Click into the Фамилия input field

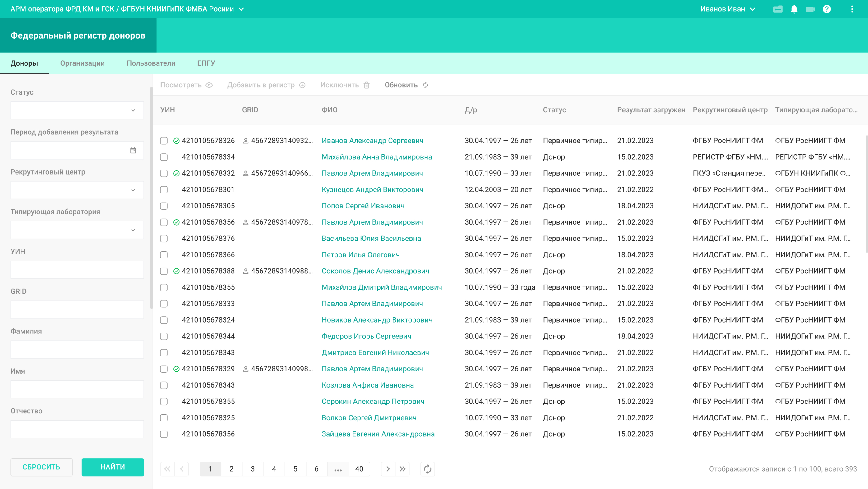click(77, 349)
